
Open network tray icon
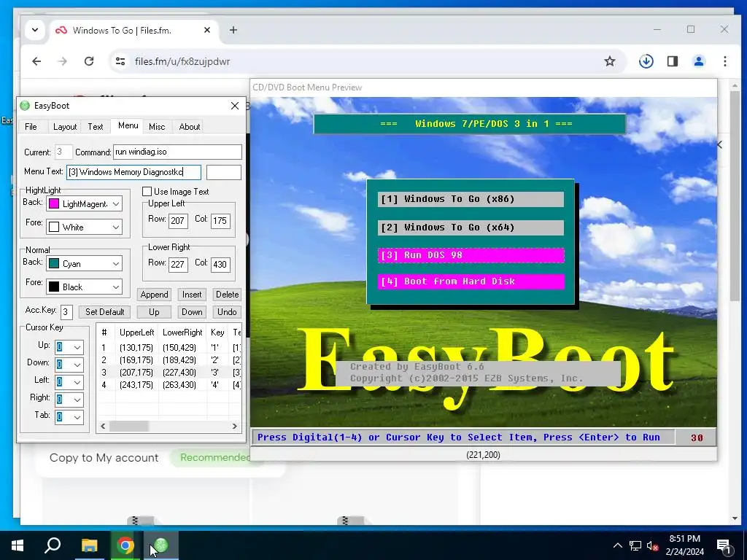pyautogui.click(x=635, y=545)
